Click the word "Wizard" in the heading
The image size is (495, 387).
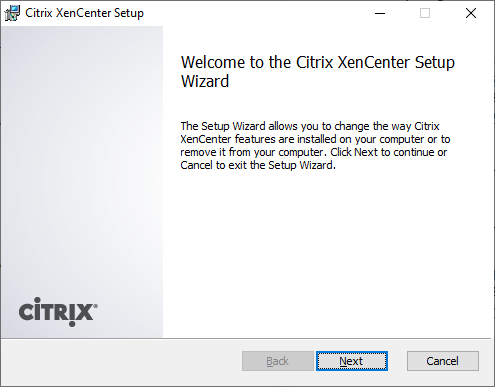coord(205,81)
